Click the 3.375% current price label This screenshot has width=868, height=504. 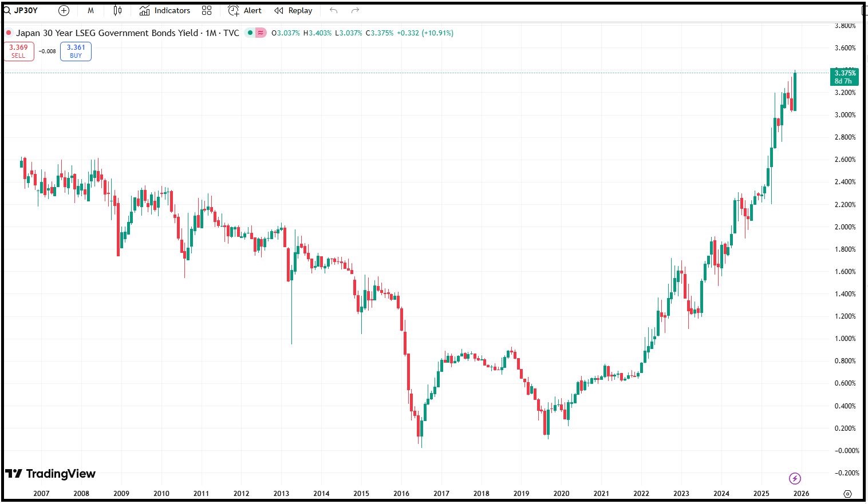(845, 73)
